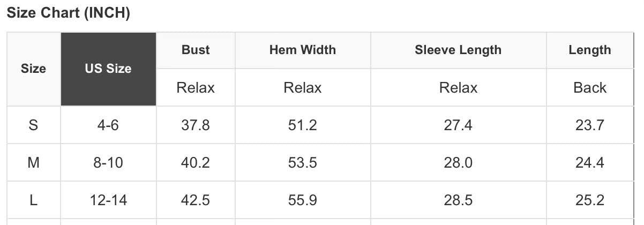This screenshot has height=225, width=644.
Task: Select the L size row label
Action: (33, 200)
